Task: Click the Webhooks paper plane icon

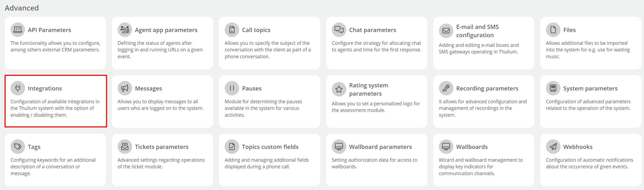Action: pyautogui.click(x=553, y=147)
